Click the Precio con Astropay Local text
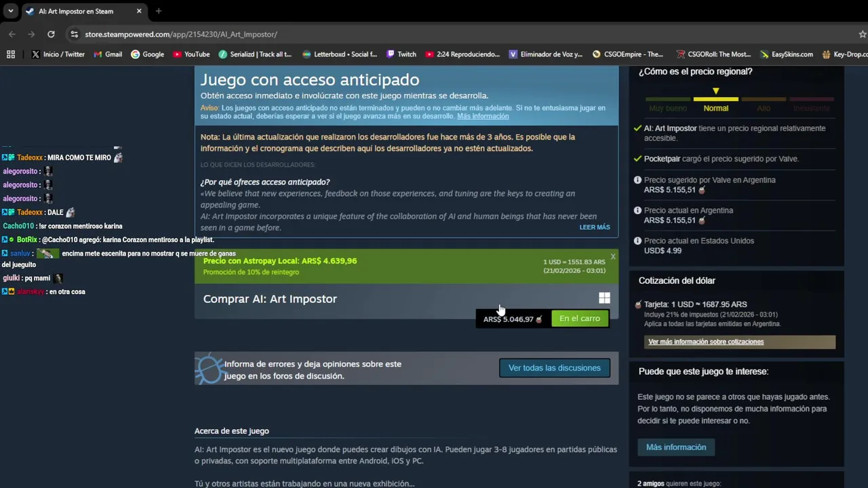Image resolution: width=868 pixels, height=488 pixels. (280, 261)
